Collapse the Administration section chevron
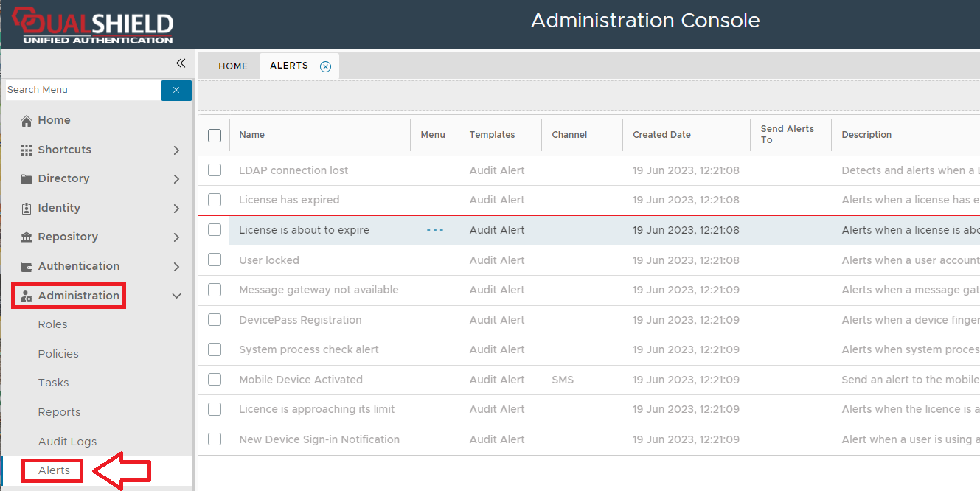 pos(176,296)
